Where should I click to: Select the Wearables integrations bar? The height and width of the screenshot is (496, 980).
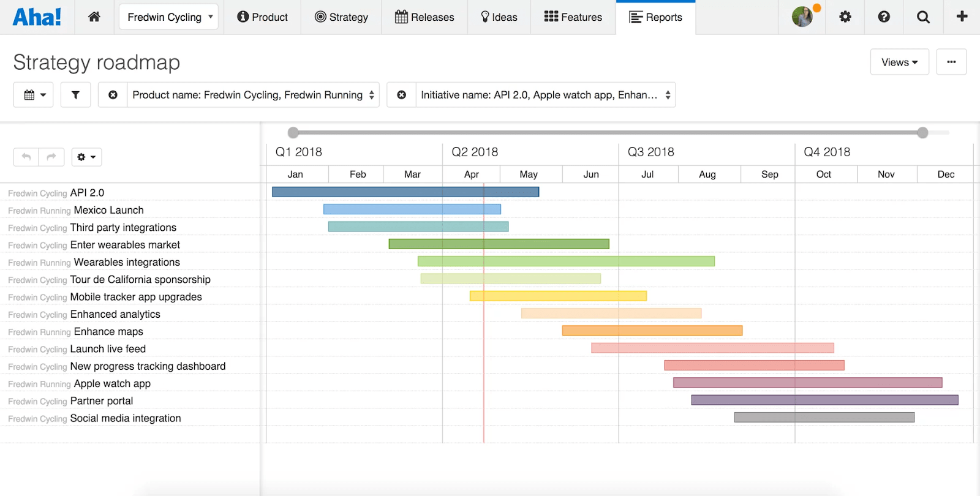coord(566,261)
